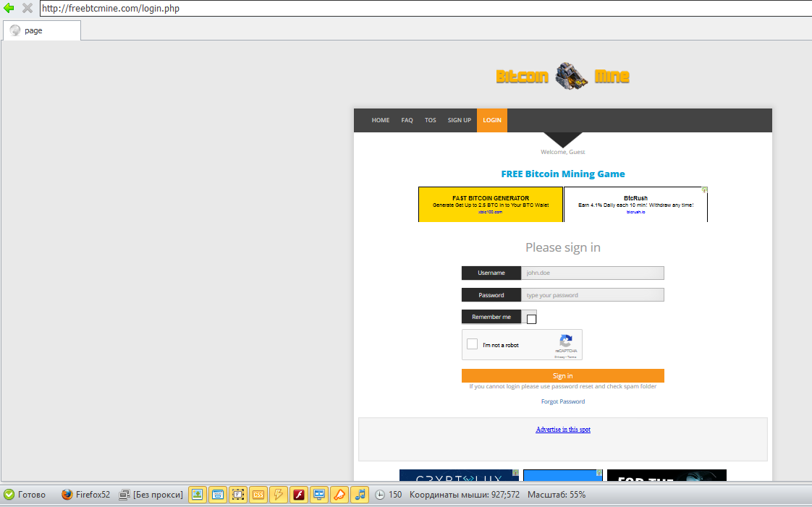This screenshot has width=812, height=507.
Task: Toggle the image-loading icon in status bar
Action: pyautogui.click(x=198, y=495)
